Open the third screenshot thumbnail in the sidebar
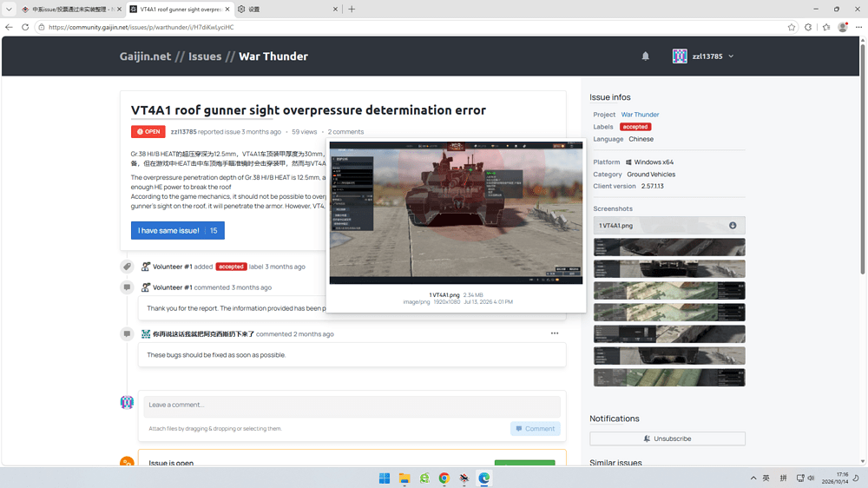Viewport: 868px width, 488px height. coord(668,291)
